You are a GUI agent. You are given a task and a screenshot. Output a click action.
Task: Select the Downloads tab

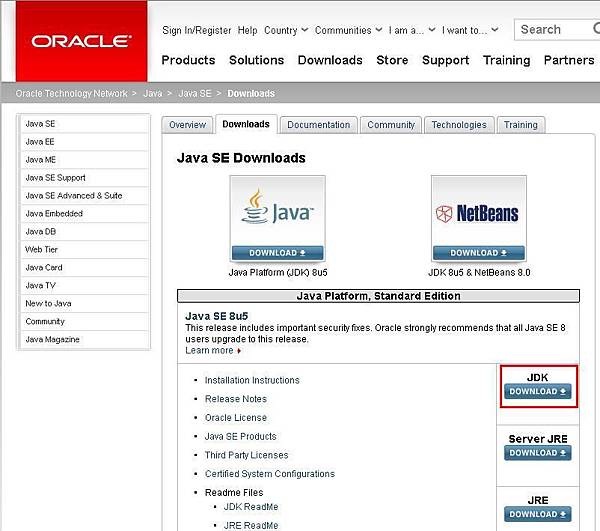(x=246, y=124)
